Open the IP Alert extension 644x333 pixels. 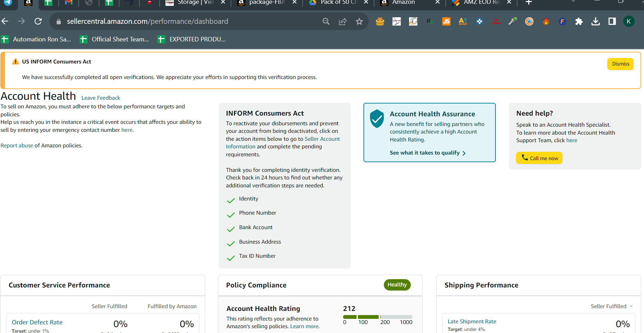click(496, 21)
